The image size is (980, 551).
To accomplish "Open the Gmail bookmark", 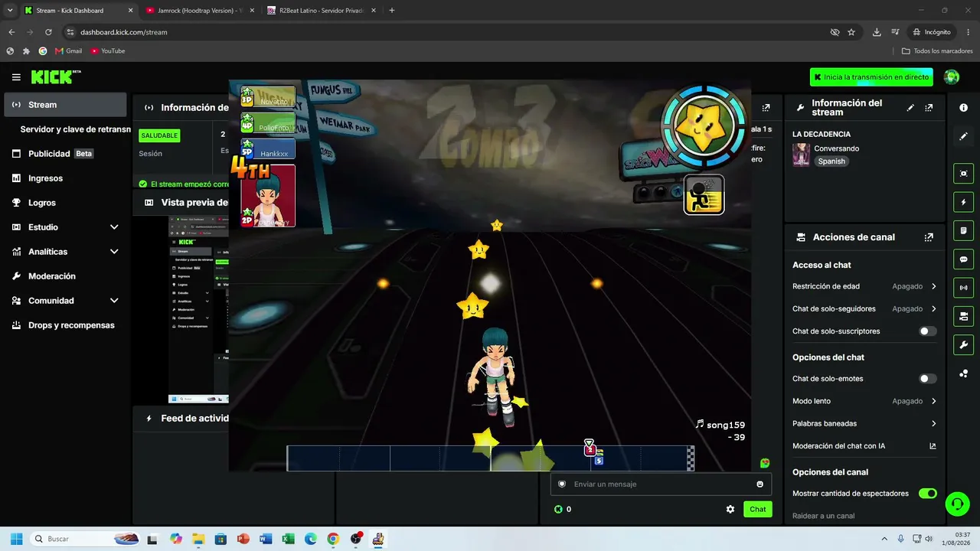I will (x=68, y=51).
